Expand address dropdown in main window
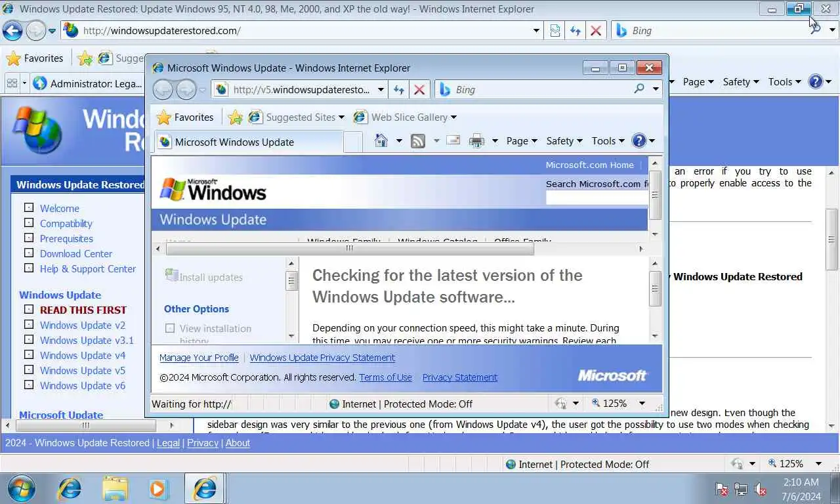840x504 pixels. tap(536, 31)
